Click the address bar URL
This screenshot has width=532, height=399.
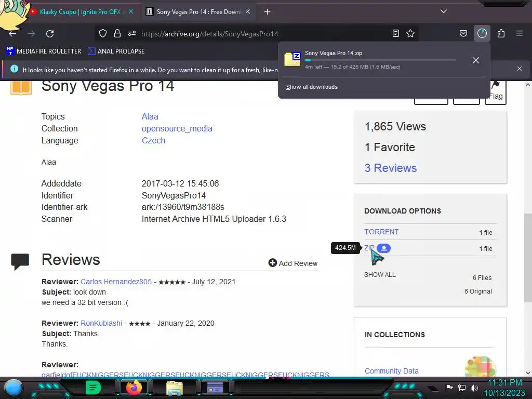(x=209, y=34)
